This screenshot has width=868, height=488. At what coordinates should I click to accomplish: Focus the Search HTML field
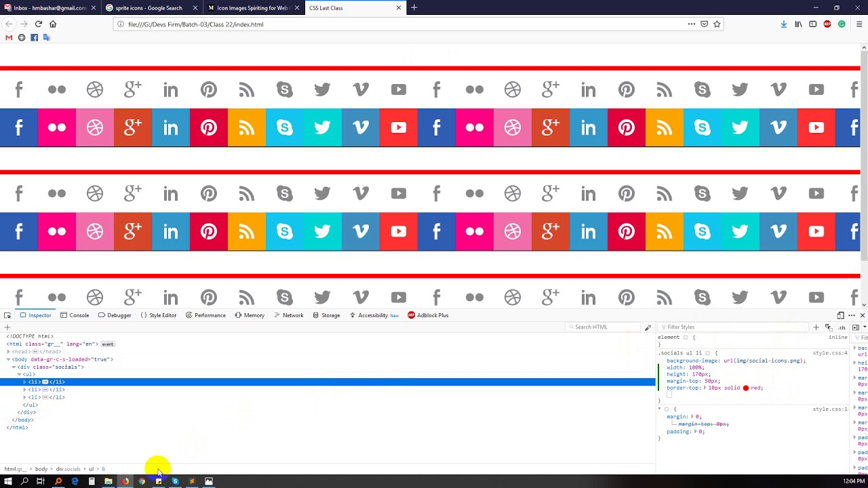point(604,327)
